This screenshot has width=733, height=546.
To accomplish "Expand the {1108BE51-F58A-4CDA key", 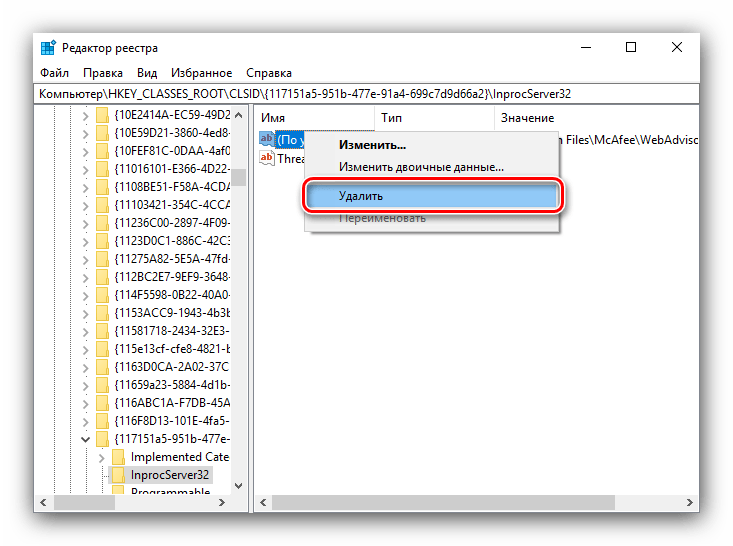I will 86,188.
